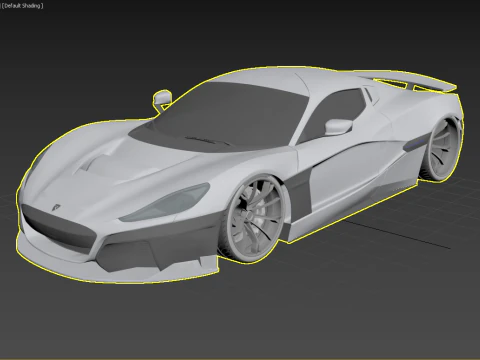Select the car's front wheel rim
Viewport: 480px width, 360px height.
pos(256,217)
